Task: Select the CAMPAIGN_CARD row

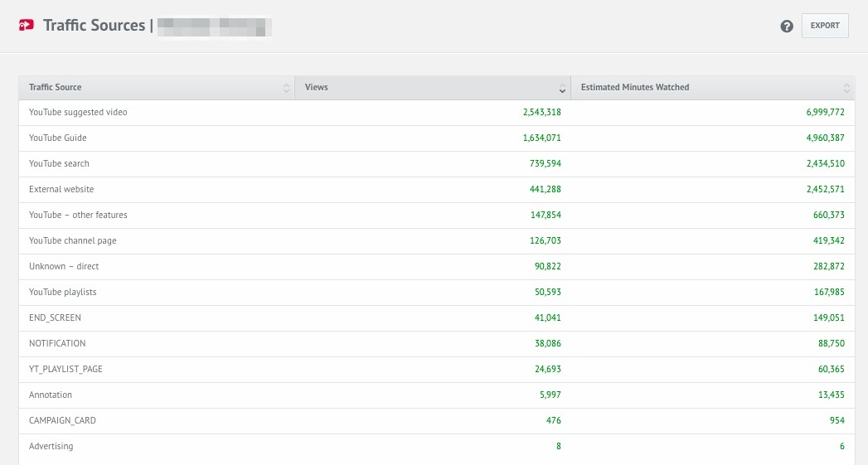Action: [437, 421]
